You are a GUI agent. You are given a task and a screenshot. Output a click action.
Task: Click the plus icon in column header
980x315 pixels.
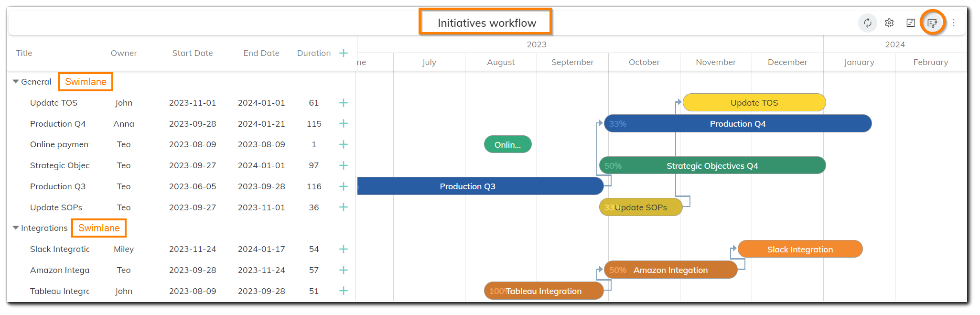tap(344, 53)
